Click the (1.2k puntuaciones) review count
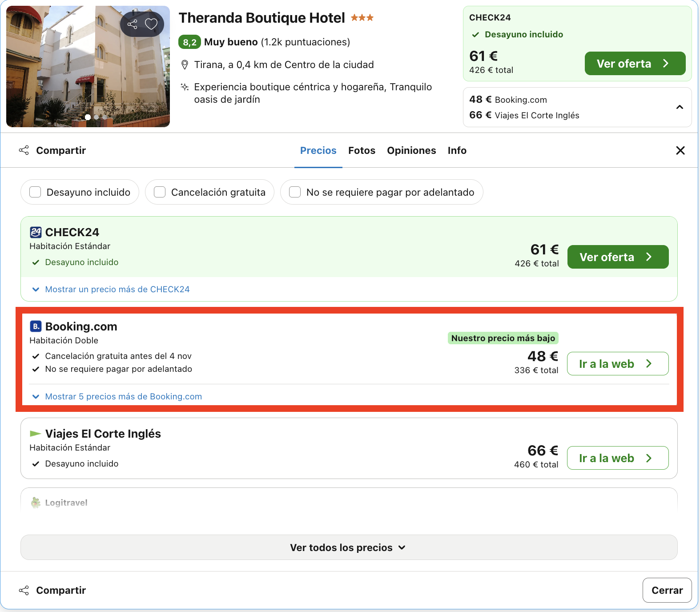The width and height of the screenshot is (700, 612). point(306,42)
